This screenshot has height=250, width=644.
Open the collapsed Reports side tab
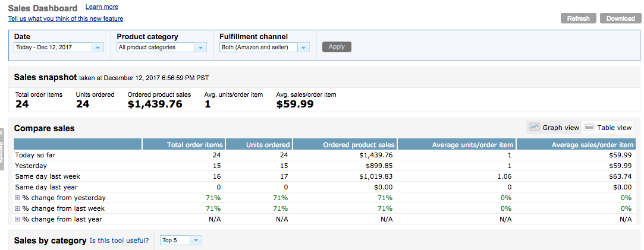(2, 149)
